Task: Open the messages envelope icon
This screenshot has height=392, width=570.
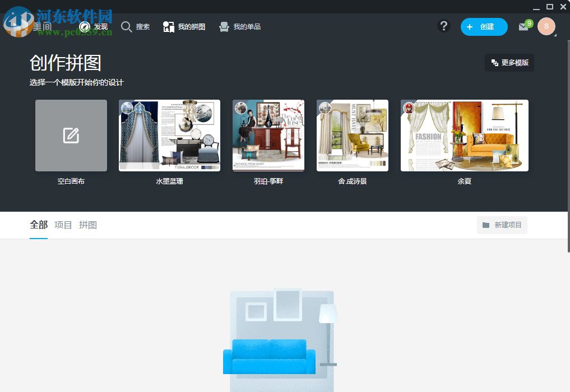Action: coord(523,26)
